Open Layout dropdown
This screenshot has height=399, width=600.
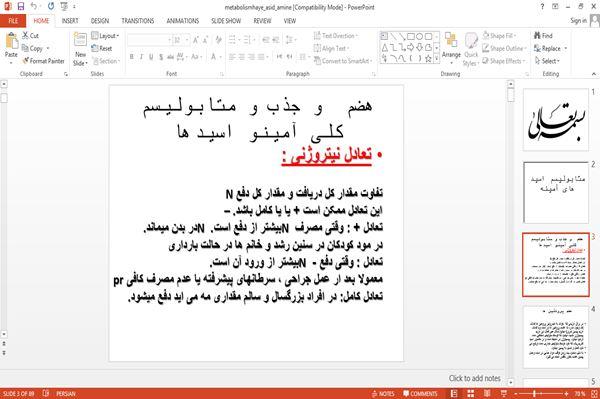pos(105,36)
